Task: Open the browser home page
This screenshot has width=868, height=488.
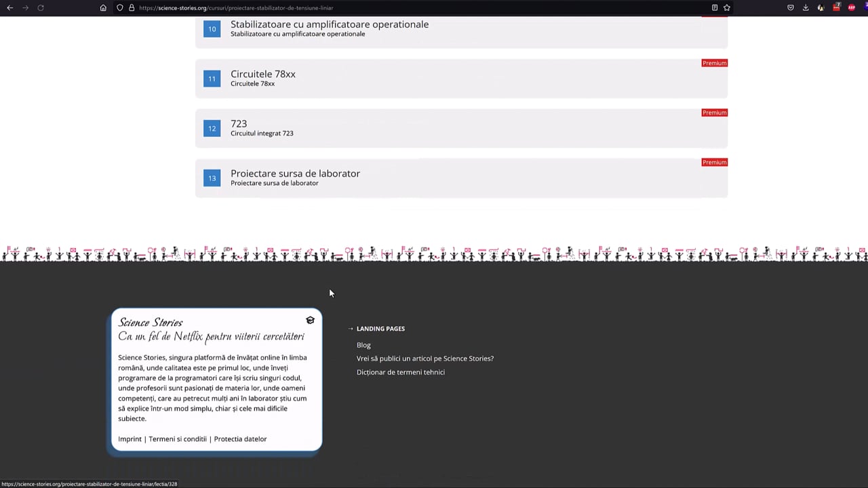Action: [x=103, y=7]
